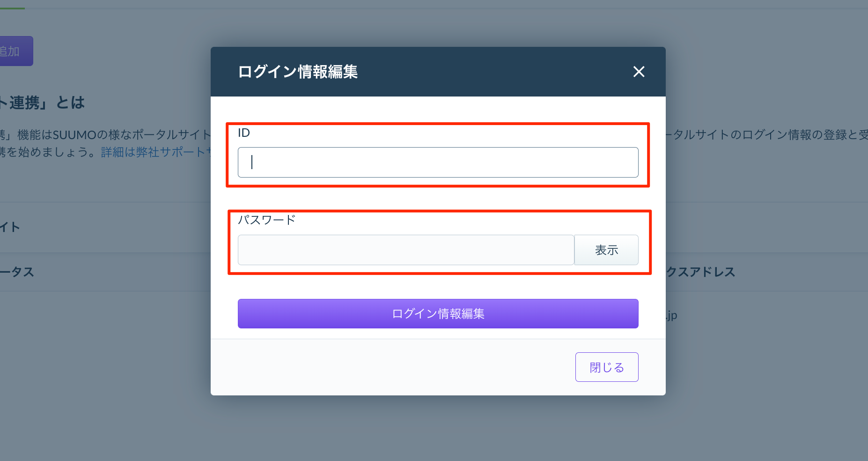Click the partially visible 追加 button
The image size is (868, 461).
click(16, 51)
